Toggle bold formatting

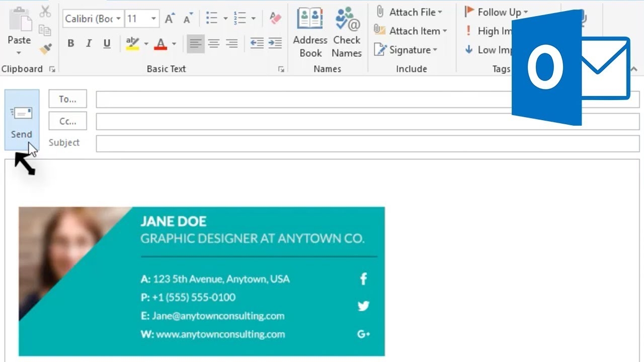(70, 44)
